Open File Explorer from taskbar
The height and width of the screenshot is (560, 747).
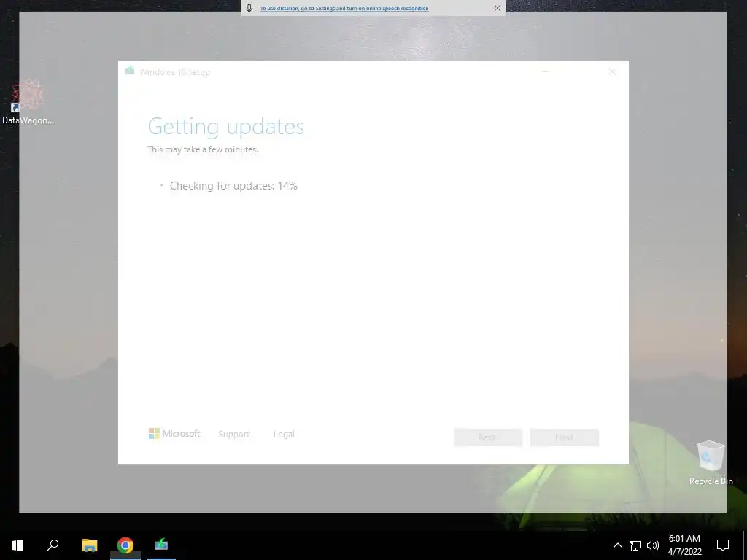coord(89,545)
